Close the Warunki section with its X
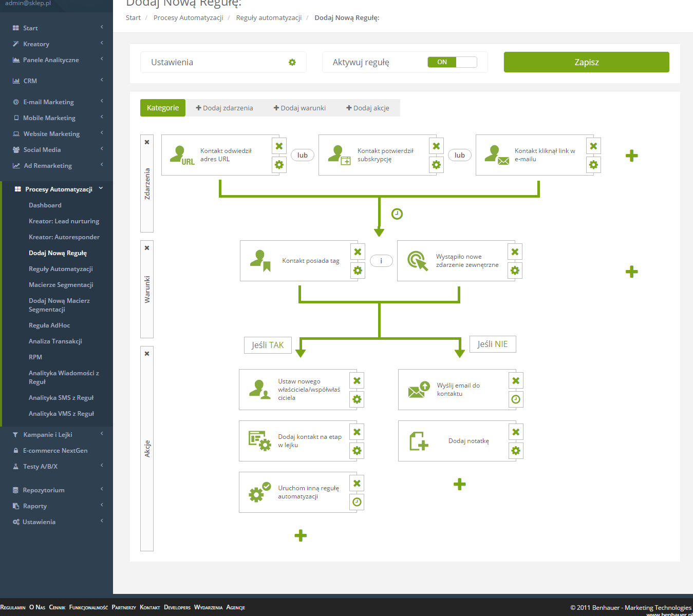The width and height of the screenshot is (693, 616). (147, 248)
